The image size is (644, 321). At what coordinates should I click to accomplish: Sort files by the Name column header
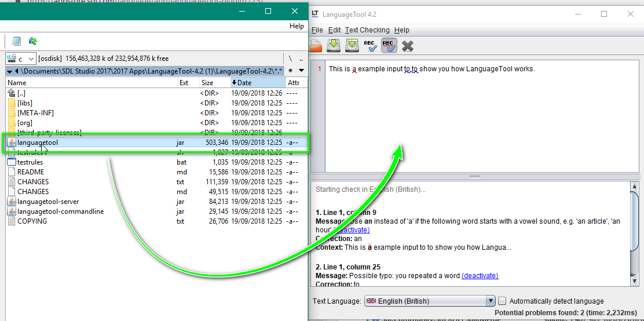(x=92, y=83)
